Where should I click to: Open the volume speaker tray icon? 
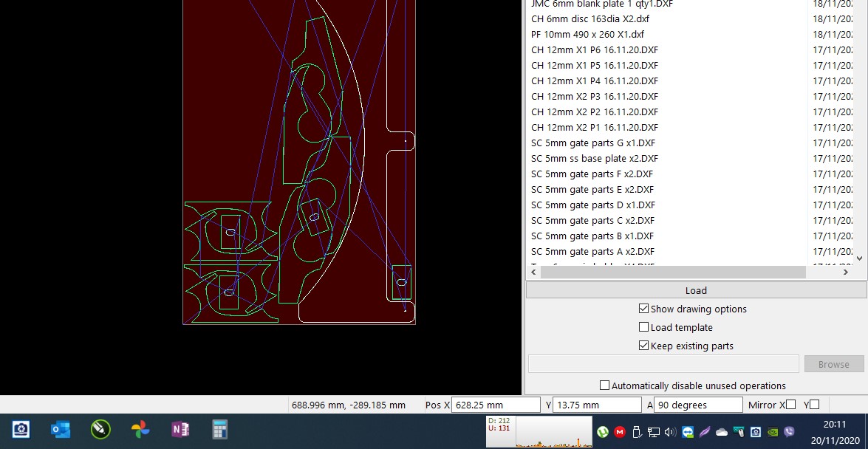tap(670, 432)
